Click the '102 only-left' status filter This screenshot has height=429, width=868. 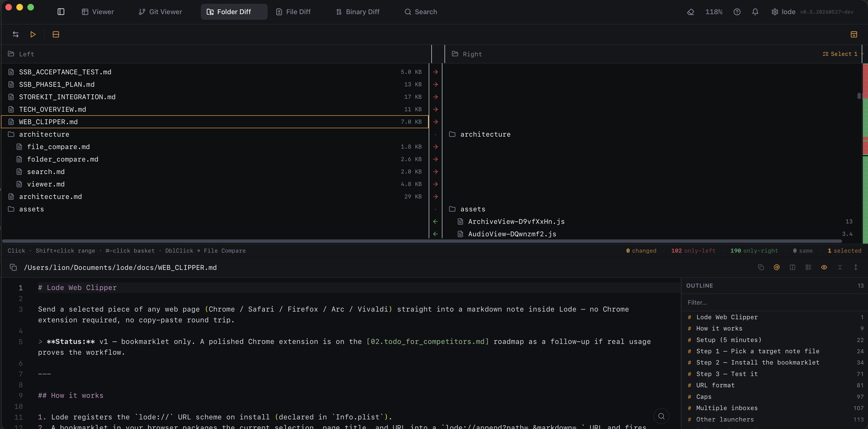(x=693, y=251)
